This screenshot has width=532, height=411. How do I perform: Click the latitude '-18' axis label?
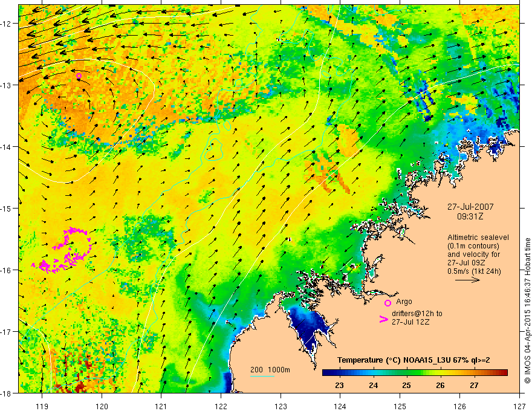pos(6,393)
